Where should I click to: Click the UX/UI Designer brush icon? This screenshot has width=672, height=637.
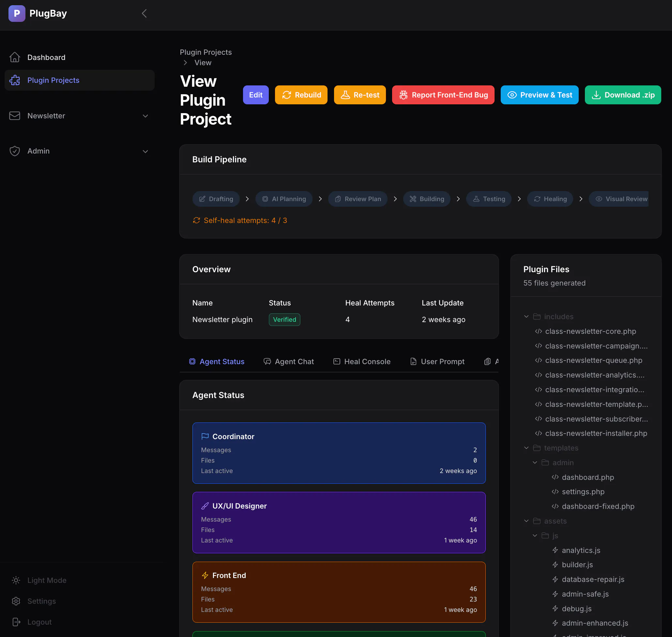(x=205, y=506)
